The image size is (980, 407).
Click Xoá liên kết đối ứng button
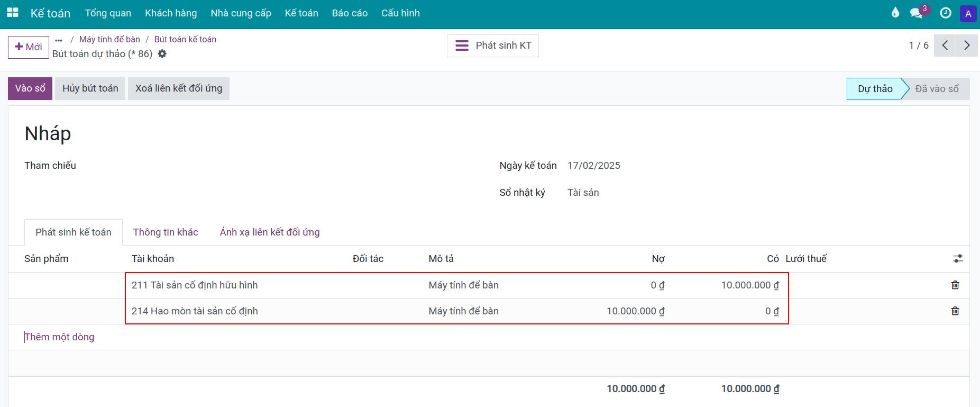point(179,88)
